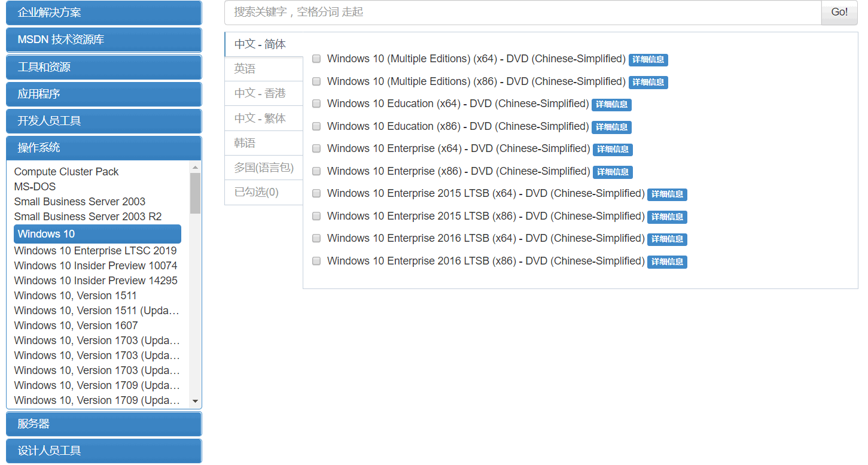
Task: Tick Enterprise 2016 LTSB (x64) checkbox
Action: point(316,238)
